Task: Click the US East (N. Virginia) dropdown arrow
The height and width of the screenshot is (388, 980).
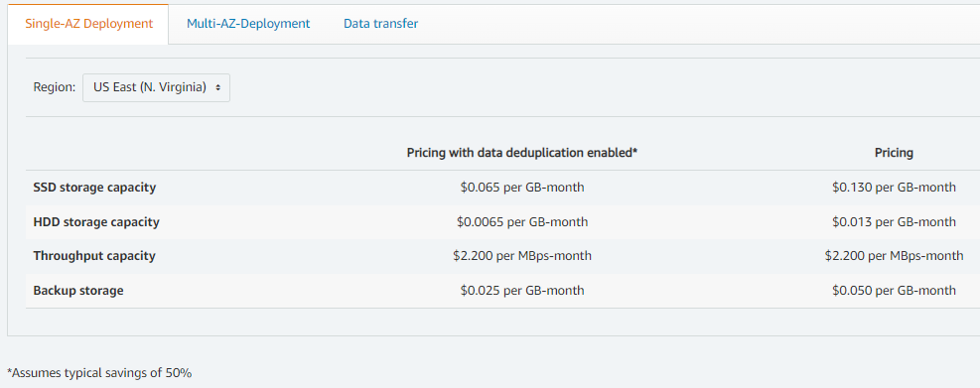Action: tap(218, 88)
